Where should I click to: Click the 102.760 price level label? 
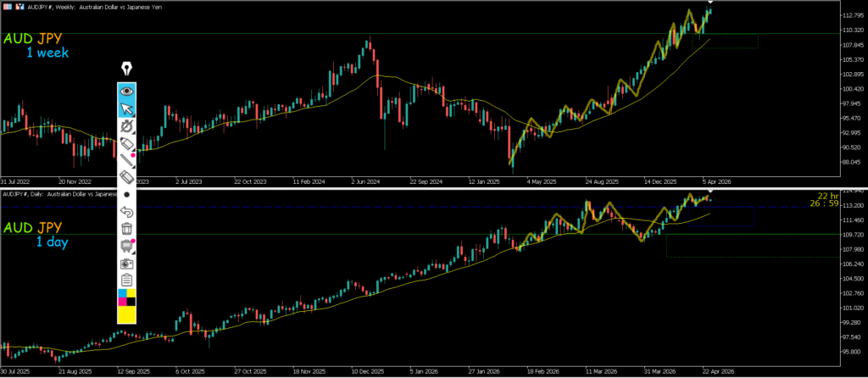(x=853, y=293)
